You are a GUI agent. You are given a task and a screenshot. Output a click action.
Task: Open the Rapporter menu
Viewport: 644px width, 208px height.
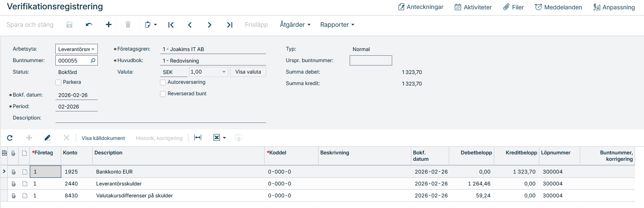point(337,25)
